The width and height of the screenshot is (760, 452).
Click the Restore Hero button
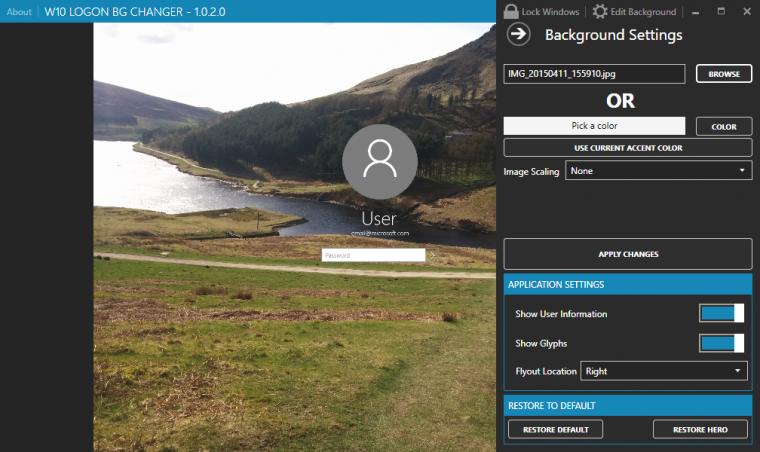700,429
